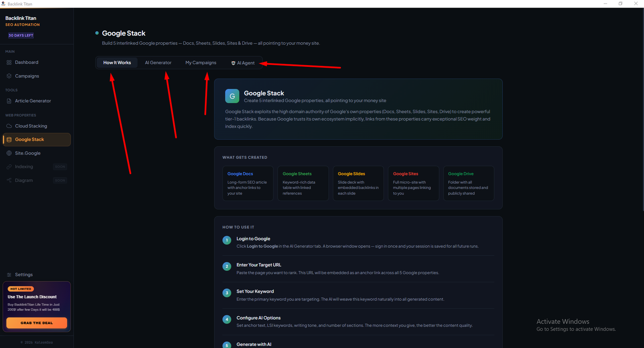Click the step 3 number badge
This screenshot has height=348, width=644.
coord(227,293)
